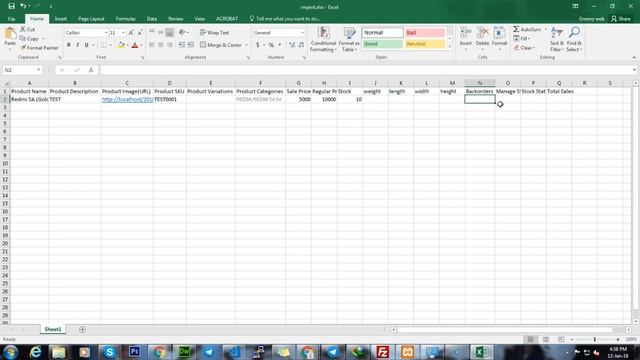640x360 pixels.
Task: Expand the Clear dropdown in Editing
Action: coord(533,48)
